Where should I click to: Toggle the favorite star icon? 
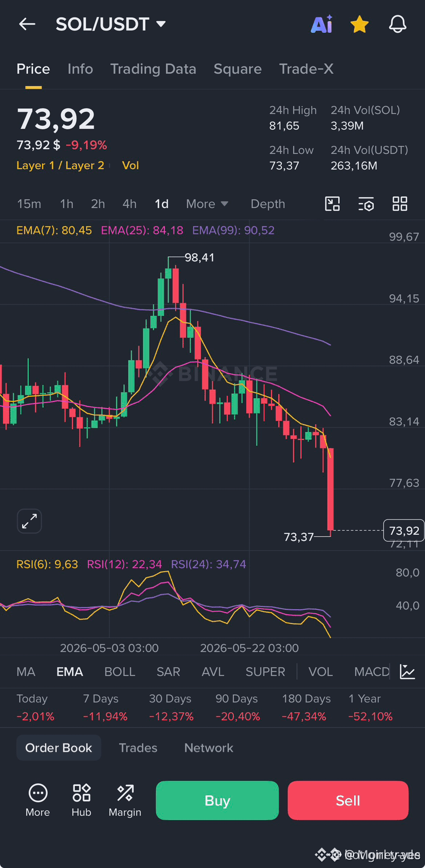click(x=359, y=24)
